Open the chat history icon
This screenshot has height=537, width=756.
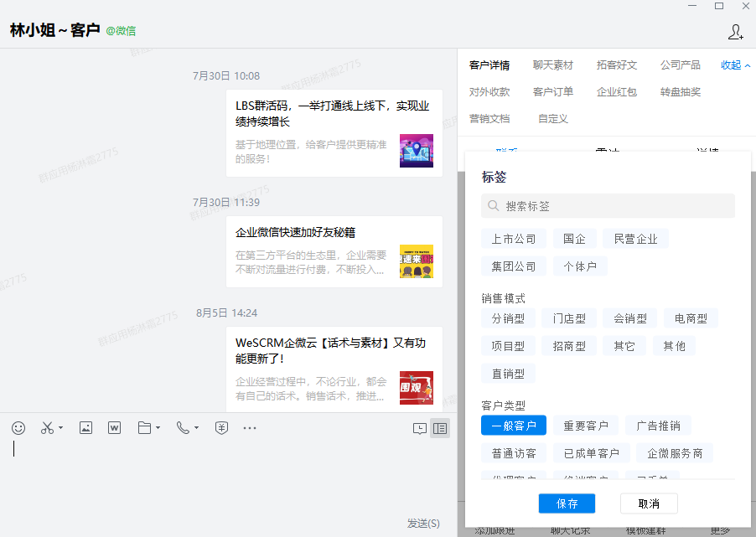coord(420,429)
